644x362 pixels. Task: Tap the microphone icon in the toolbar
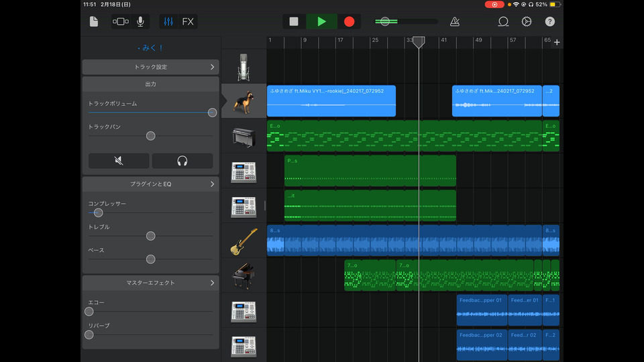(x=140, y=21)
